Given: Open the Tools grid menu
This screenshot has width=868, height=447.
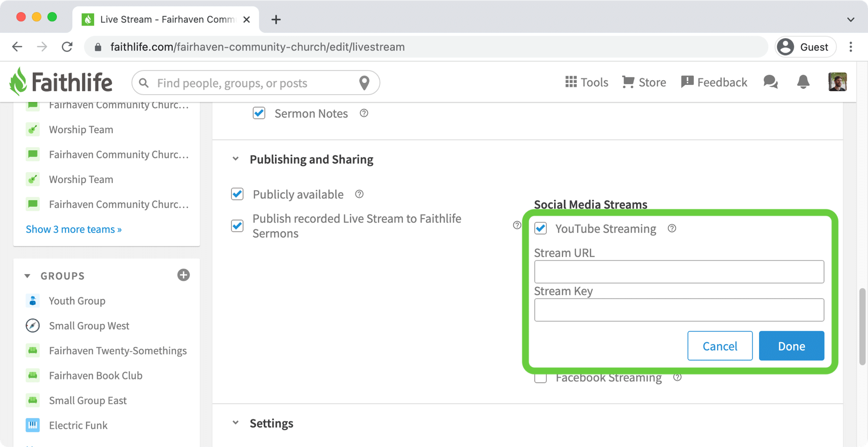Looking at the screenshot, I should click(x=586, y=82).
